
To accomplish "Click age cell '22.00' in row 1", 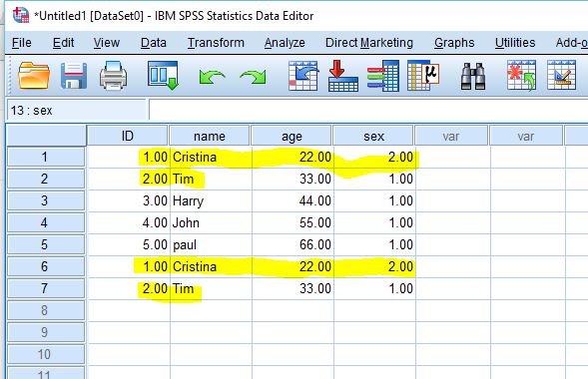I will [293, 157].
